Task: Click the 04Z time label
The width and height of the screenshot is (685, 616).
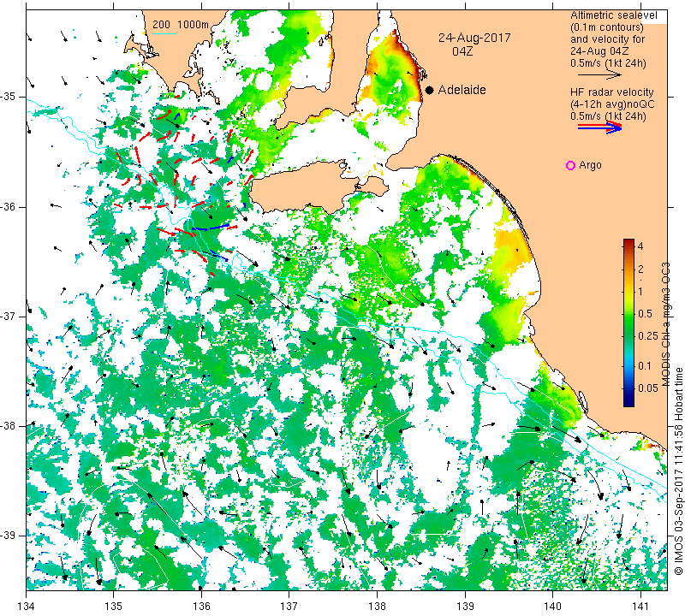Action: [462, 51]
